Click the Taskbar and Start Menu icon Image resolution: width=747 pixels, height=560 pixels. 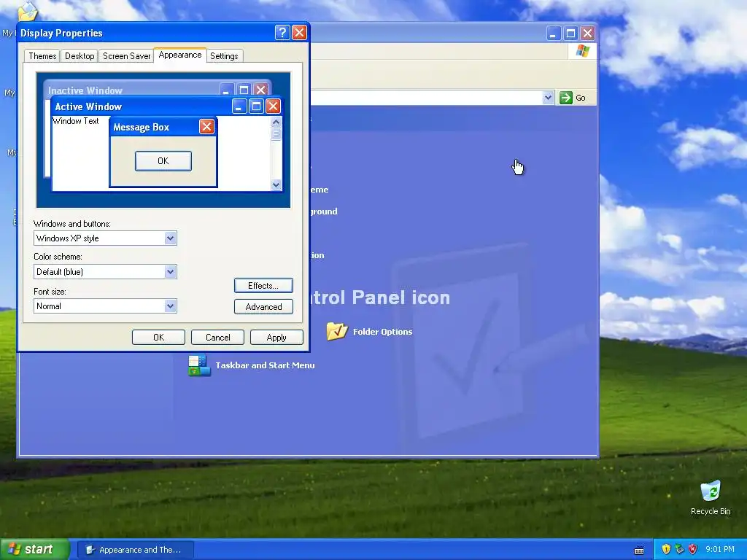tap(199, 365)
